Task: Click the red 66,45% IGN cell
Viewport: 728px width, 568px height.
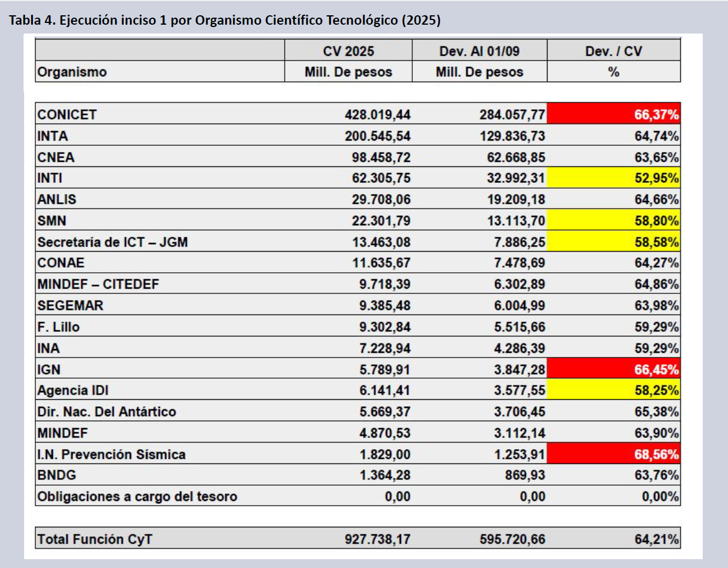Action: (x=613, y=369)
